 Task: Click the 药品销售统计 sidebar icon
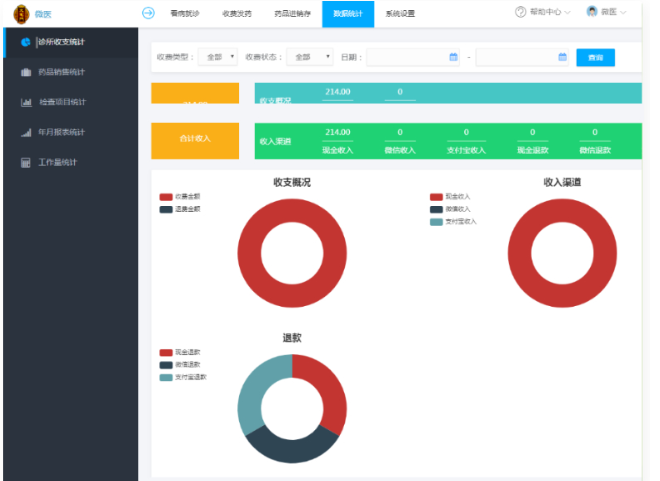point(25,72)
